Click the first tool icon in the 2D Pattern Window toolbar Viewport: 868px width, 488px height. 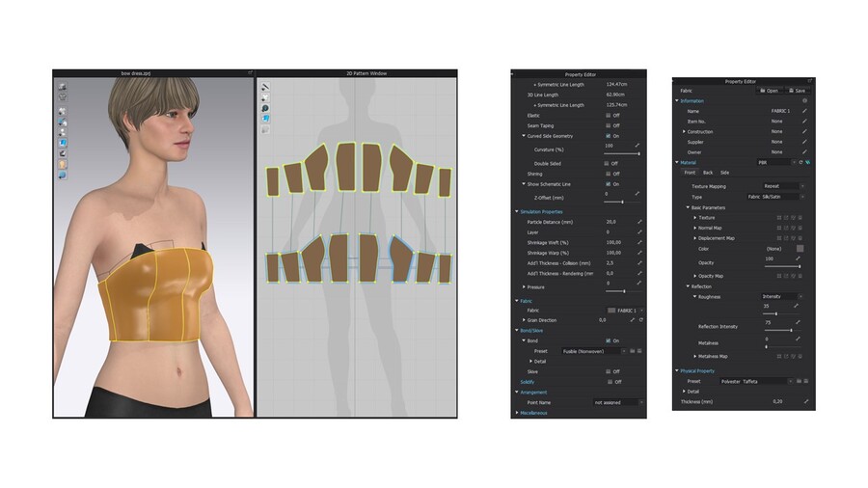[x=265, y=87]
